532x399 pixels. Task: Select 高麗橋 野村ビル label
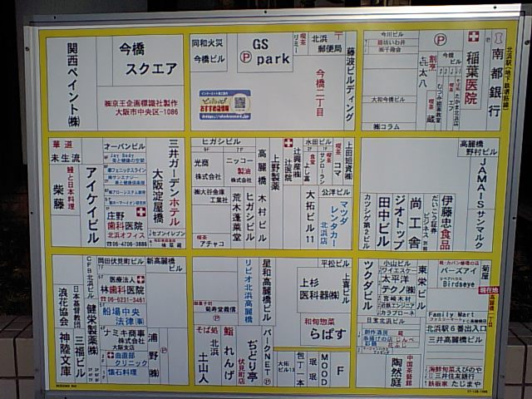point(478,148)
